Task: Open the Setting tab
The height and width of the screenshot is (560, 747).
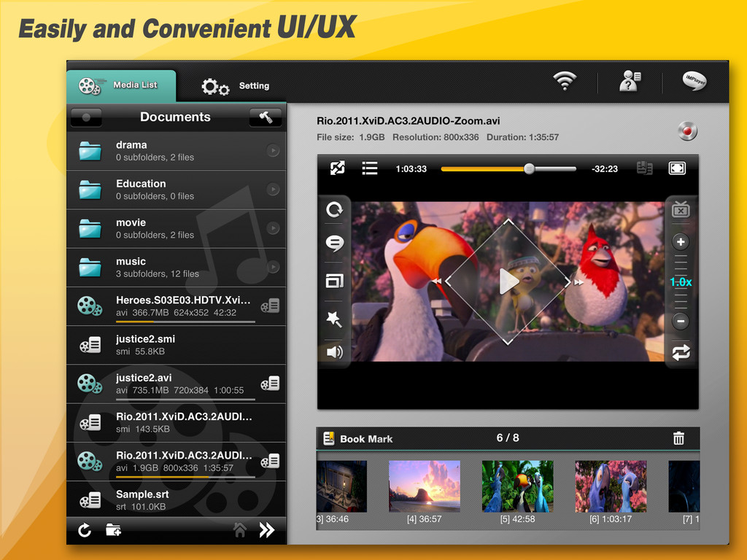Action: [236, 86]
